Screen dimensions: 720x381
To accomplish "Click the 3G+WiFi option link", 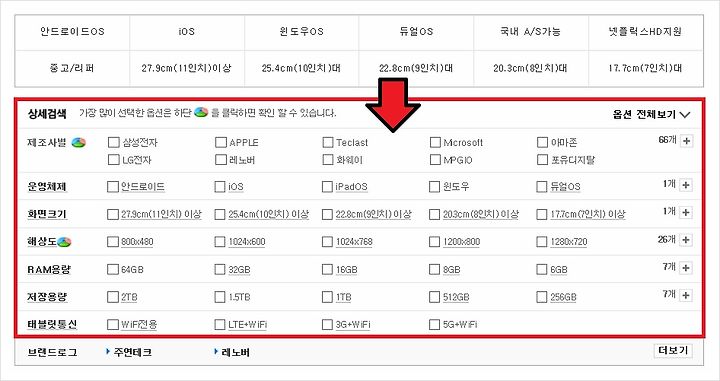I will click(x=353, y=325).
